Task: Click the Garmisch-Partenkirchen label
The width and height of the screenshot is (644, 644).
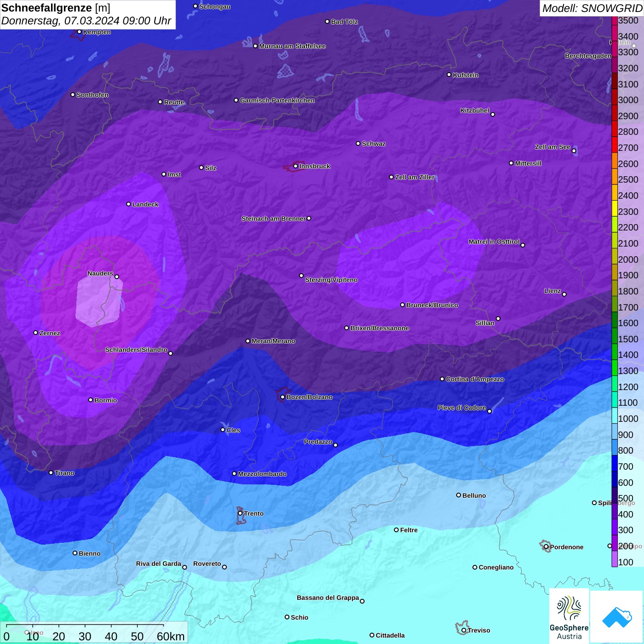Action: coord(277,100)
